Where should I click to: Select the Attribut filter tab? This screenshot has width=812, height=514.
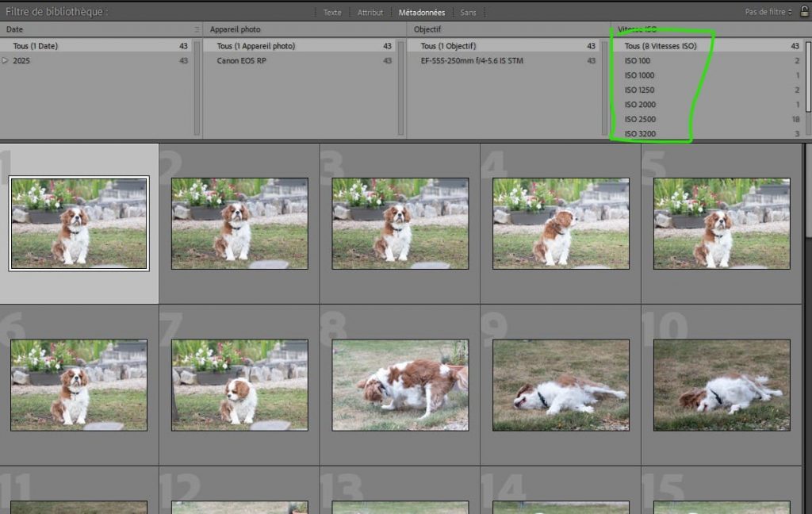370,13
